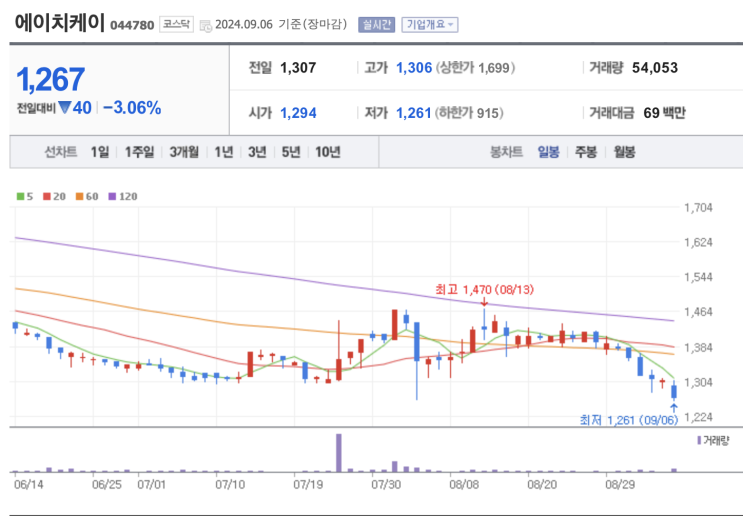This screenshot has height=516, width=743.
Task: Select the 주봉 weekly candle chart
Action: click(x=586, y=152)
